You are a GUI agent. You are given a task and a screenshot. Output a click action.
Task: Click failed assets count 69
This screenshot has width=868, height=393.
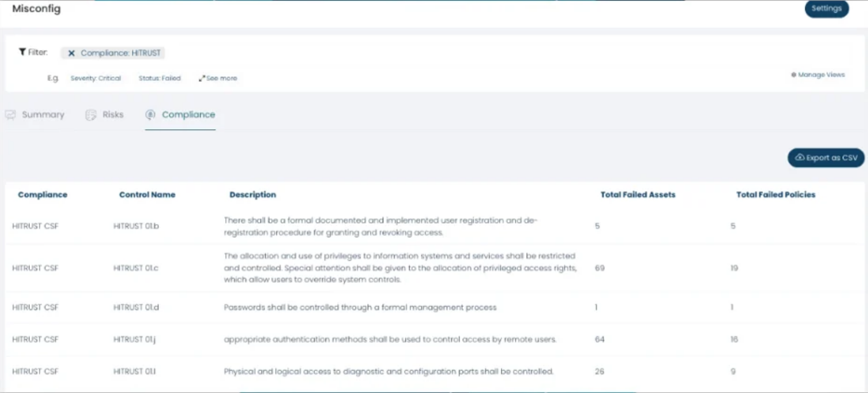(600, 268)
